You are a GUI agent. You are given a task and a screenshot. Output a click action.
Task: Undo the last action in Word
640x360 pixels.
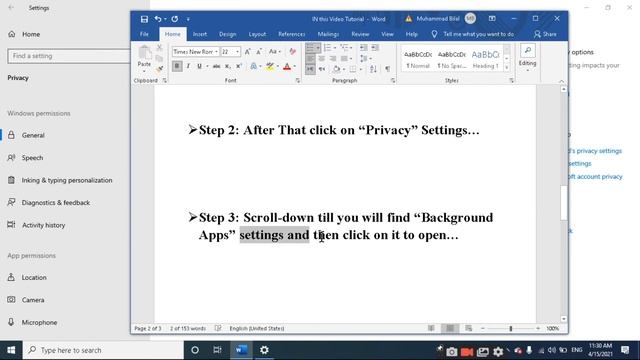click(x=158, y=19)
